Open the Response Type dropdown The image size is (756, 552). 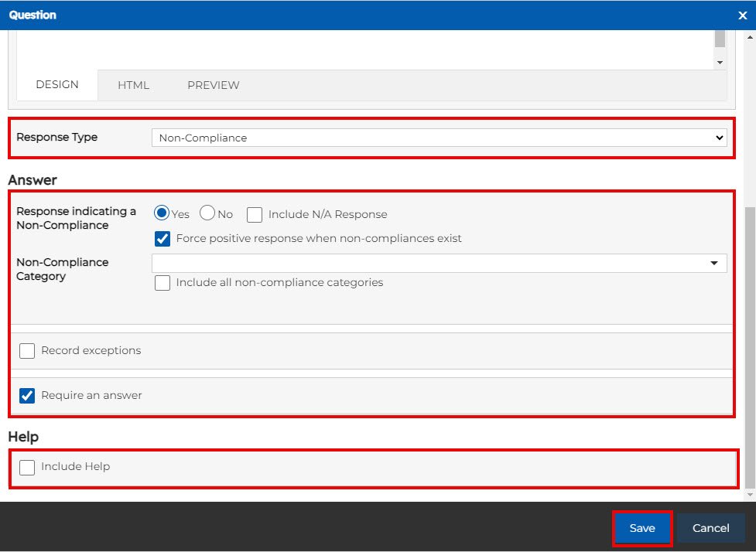tap(439, 138)
